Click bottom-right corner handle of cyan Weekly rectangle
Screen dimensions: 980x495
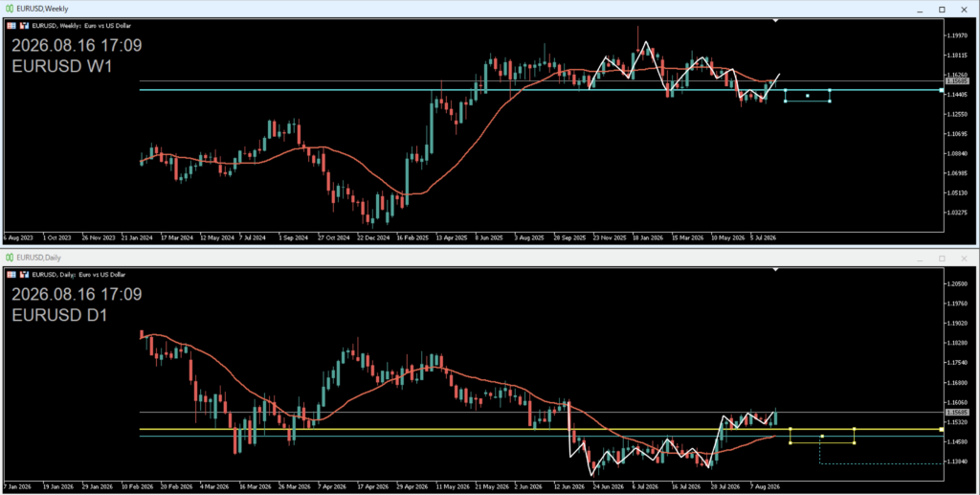click(x=830, y=101)
